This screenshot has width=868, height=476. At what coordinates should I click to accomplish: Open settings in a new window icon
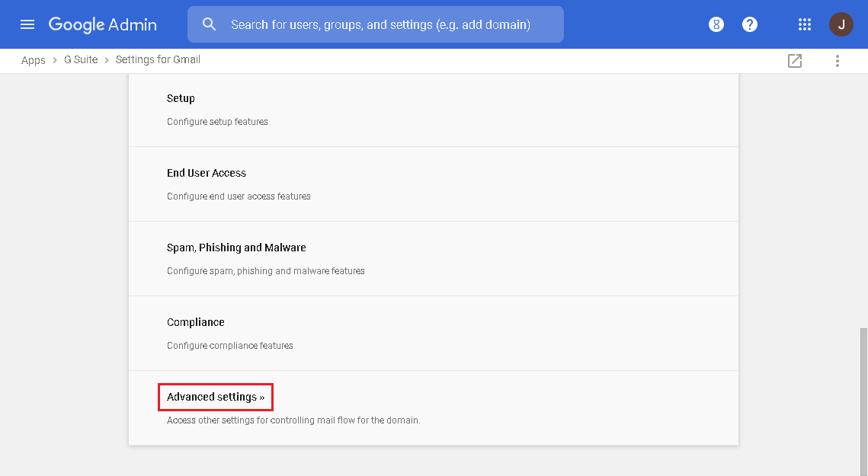point(795,61)
